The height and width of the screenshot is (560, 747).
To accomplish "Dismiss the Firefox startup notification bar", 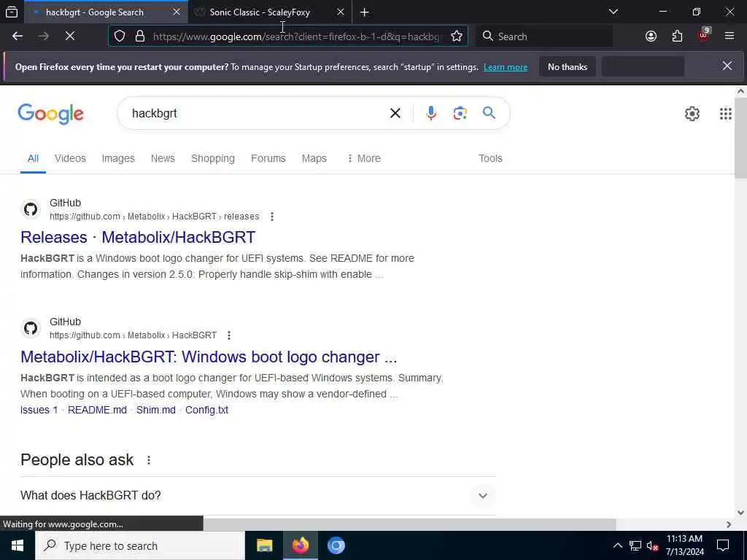I will point(727,66).
